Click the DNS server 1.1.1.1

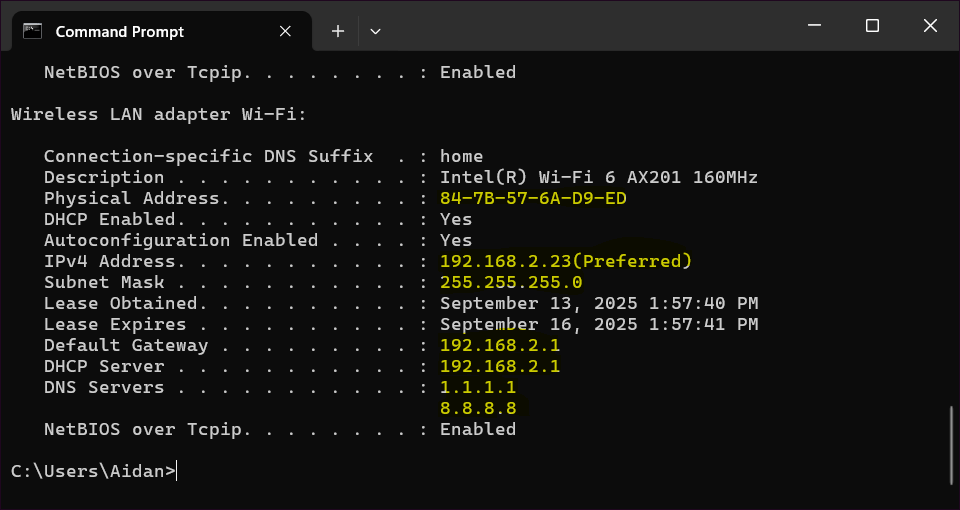pos(478,387)
